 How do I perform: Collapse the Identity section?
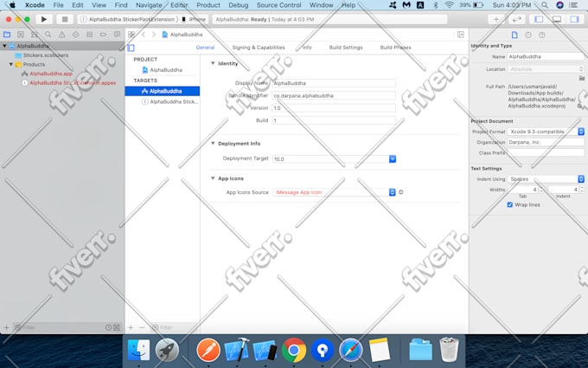tap(213, 63)
